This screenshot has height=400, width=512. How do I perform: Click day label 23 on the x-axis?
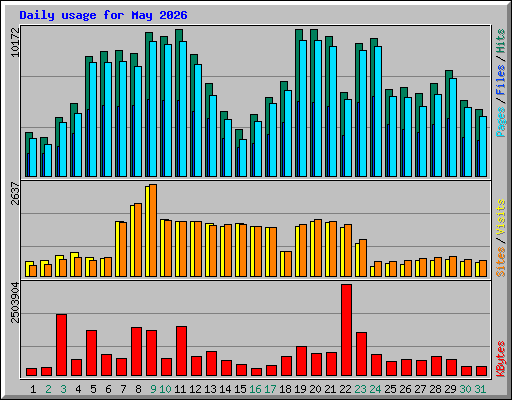pos(360,389)
